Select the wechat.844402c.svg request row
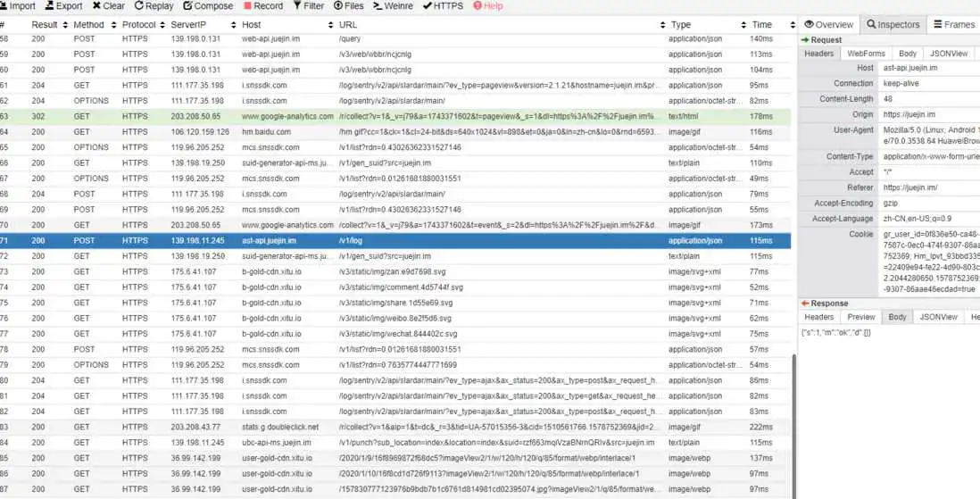The image size is (980, 499). [x=395, y=334]
